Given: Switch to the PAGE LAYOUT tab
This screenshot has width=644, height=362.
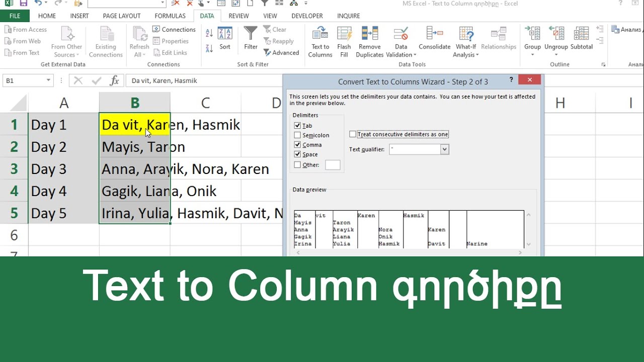Looking at the screenshot, I should (x=121, y=16).
